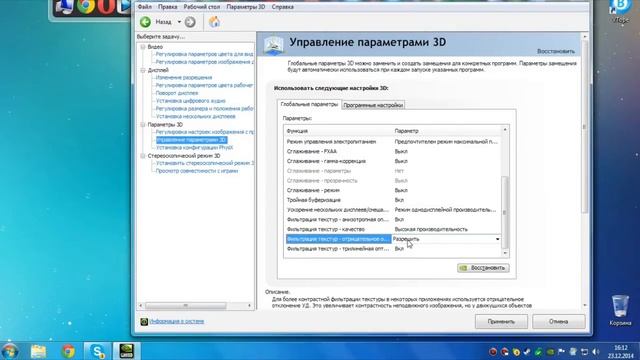
Task: Click the task tree horizontal scroll-right arrow
Action: point(249,306)
